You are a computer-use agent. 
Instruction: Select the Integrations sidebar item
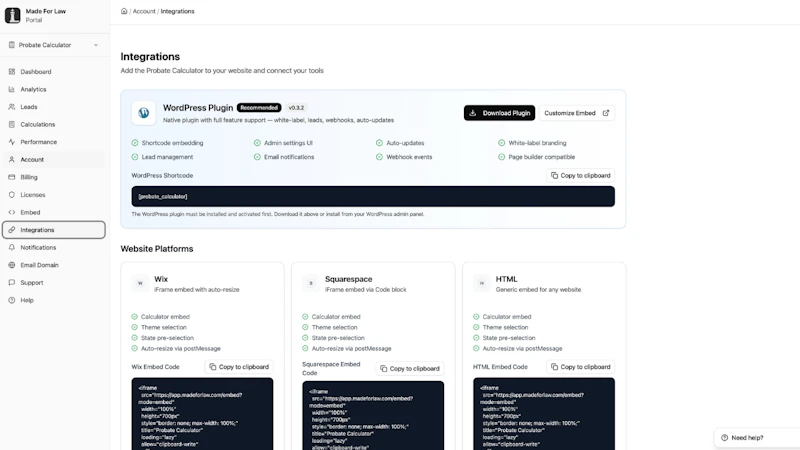54,230
